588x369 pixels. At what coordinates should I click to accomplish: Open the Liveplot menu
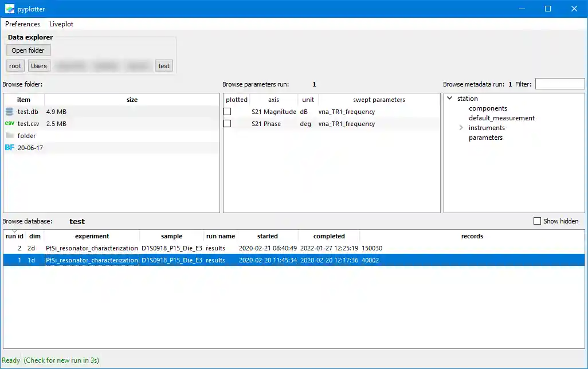pos(61,24)
